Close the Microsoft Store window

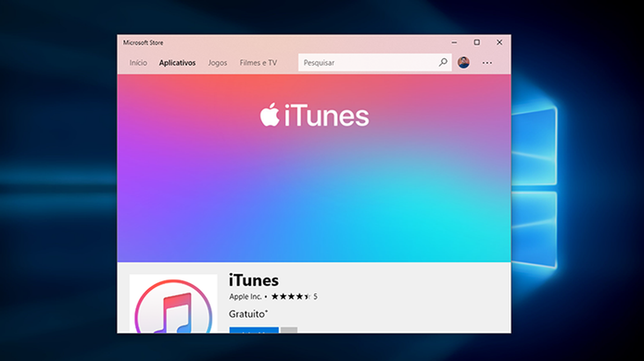click(499, 42)
